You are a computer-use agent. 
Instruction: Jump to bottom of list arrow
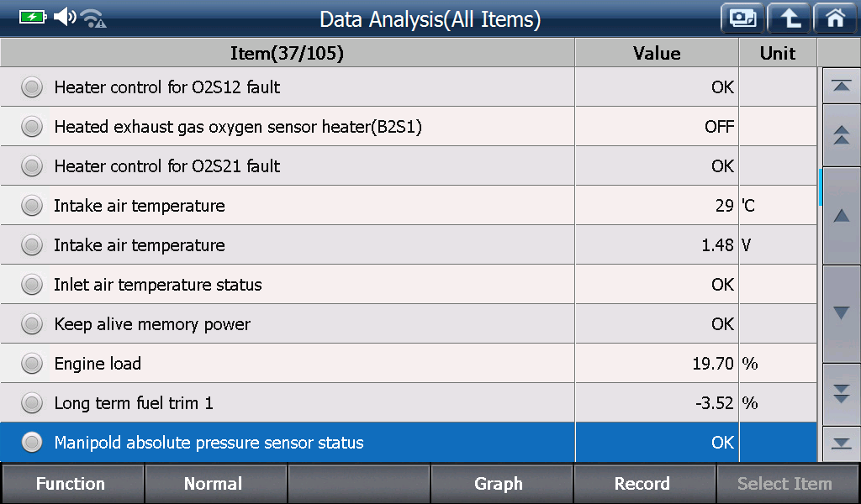pos(841,444)
